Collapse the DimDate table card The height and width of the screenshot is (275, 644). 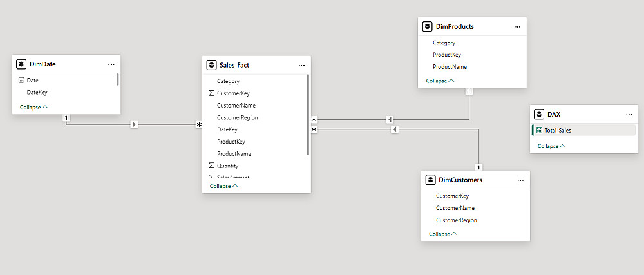(34, 107)
